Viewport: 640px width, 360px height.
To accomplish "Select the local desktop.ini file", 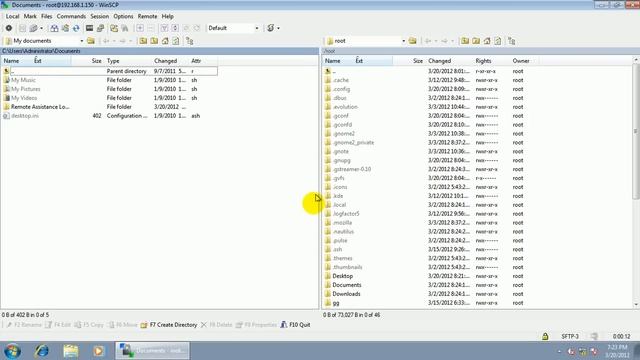I will tap(24, 116).
